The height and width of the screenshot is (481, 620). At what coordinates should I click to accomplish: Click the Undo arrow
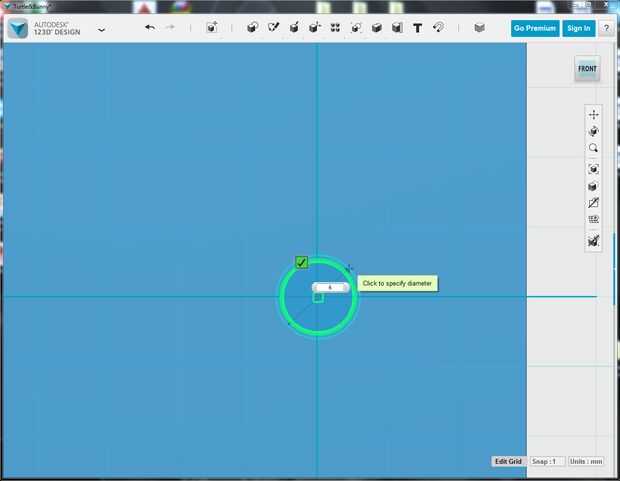150,27
